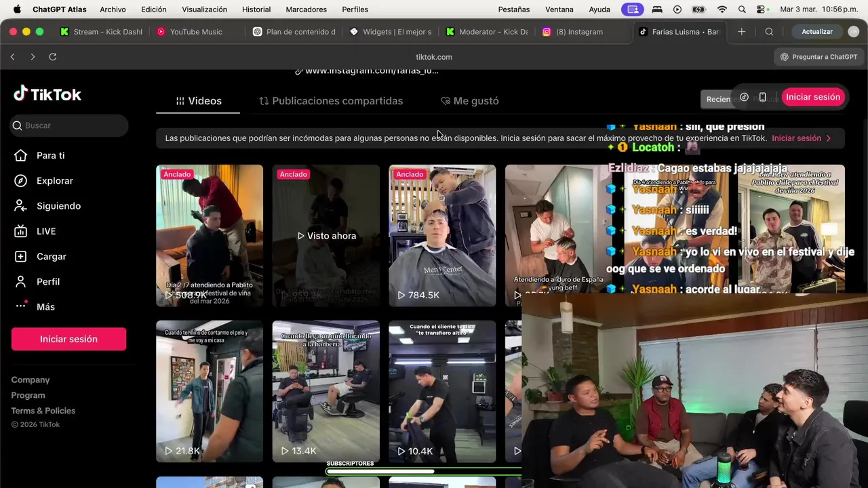868x488 pixels.
Task: Click the tiktok.com address bar
Action: [x=434, y=57]
